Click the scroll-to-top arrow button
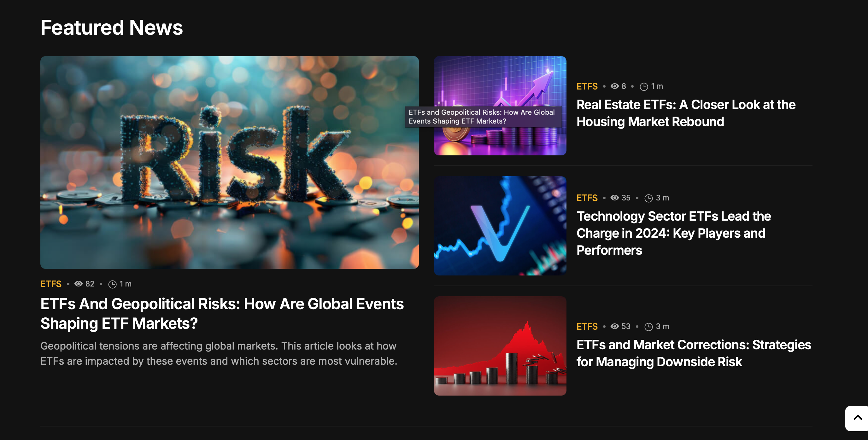This screenshot has width=868, height=440. tap(857, 418)
